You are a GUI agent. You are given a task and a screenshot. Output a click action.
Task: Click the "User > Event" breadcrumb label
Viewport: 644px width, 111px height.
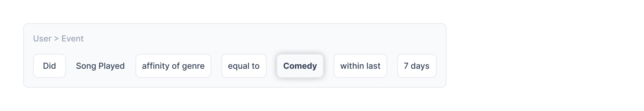[x=58, y=39]
